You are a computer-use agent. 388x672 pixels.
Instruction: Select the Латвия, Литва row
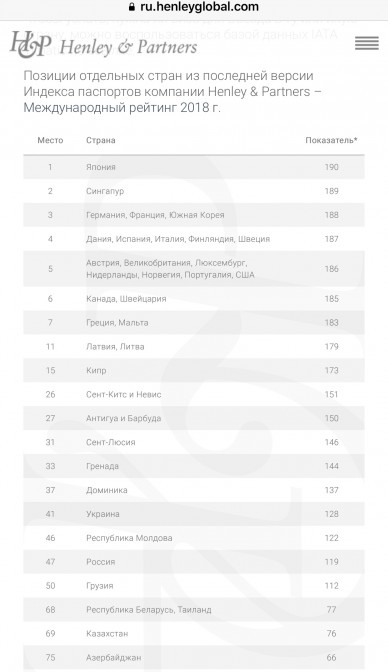click(194, 347)
